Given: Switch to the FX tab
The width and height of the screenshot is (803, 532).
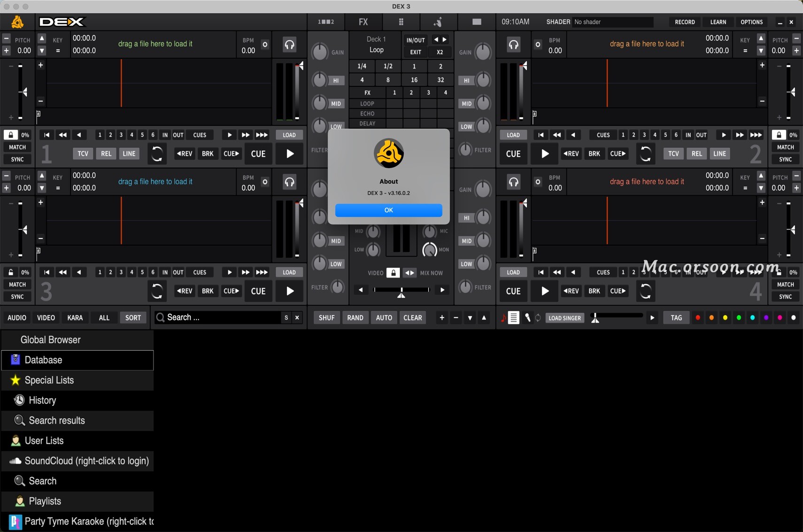Looking at the screenshot, I should pyautogui.click(x=363, y=22).
